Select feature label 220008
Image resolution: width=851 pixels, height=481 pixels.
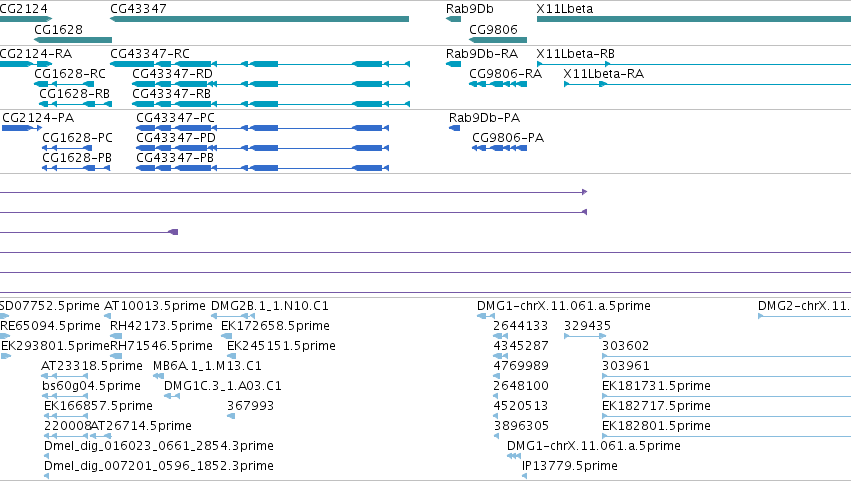coord(67,426)
